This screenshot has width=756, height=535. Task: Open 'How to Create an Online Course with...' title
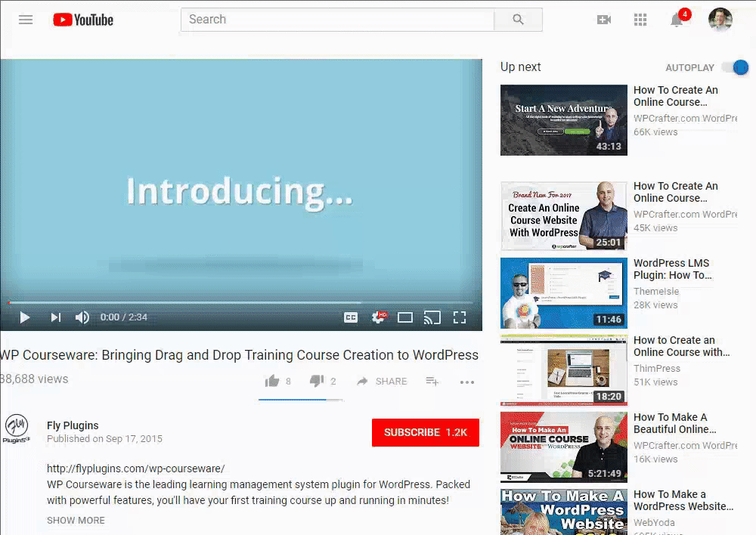pos(681,346)
